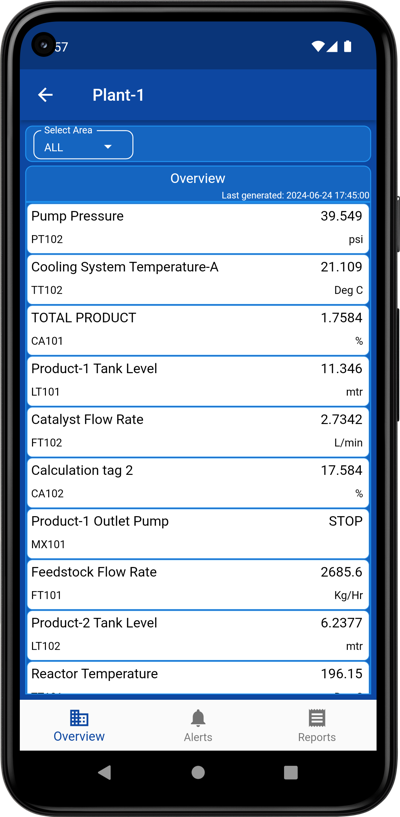This screenshot has width=400, height=817.
Task: Tap the Plant-1 header title
Action: pos(118,95)
